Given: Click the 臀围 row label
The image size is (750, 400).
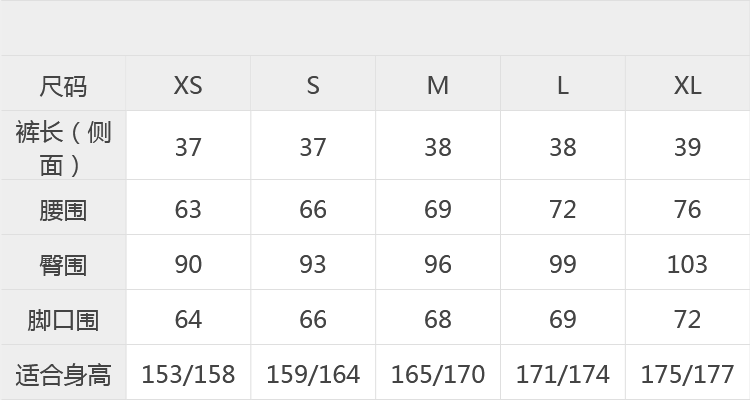Looking at the screenshot, I should pyautogui.click(x=63, y=262).
